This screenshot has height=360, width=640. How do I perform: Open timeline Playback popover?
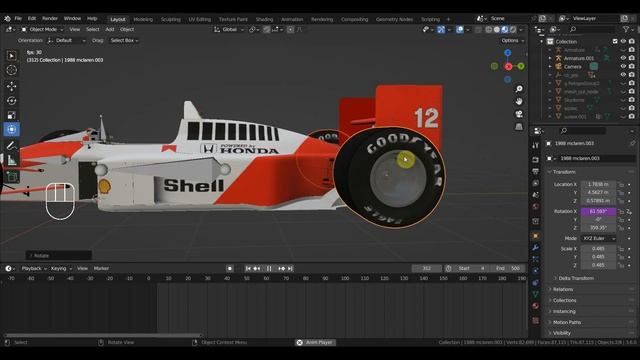(x=34, y=268)
